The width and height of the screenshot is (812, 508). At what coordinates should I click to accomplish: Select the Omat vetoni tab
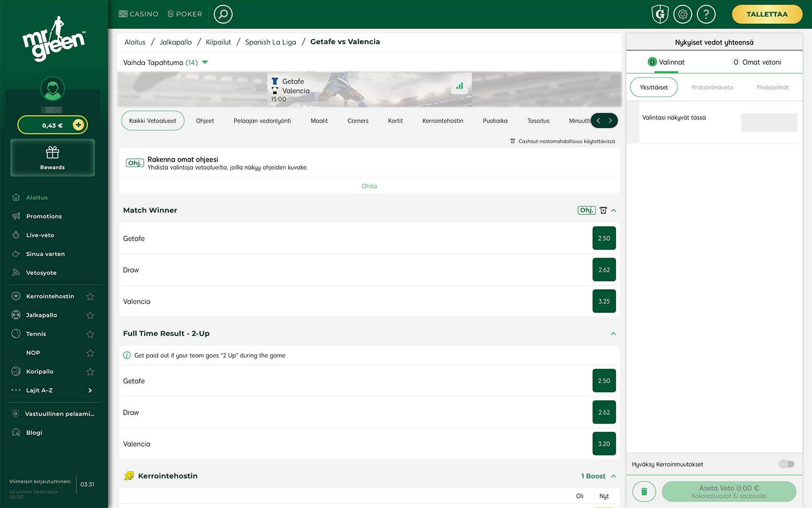point(757,62)
